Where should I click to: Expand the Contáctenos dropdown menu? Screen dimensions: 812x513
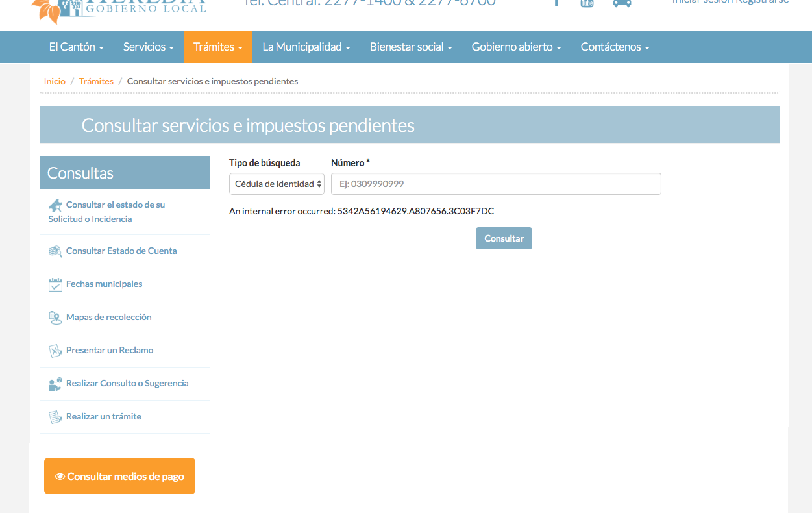[615, 47]
